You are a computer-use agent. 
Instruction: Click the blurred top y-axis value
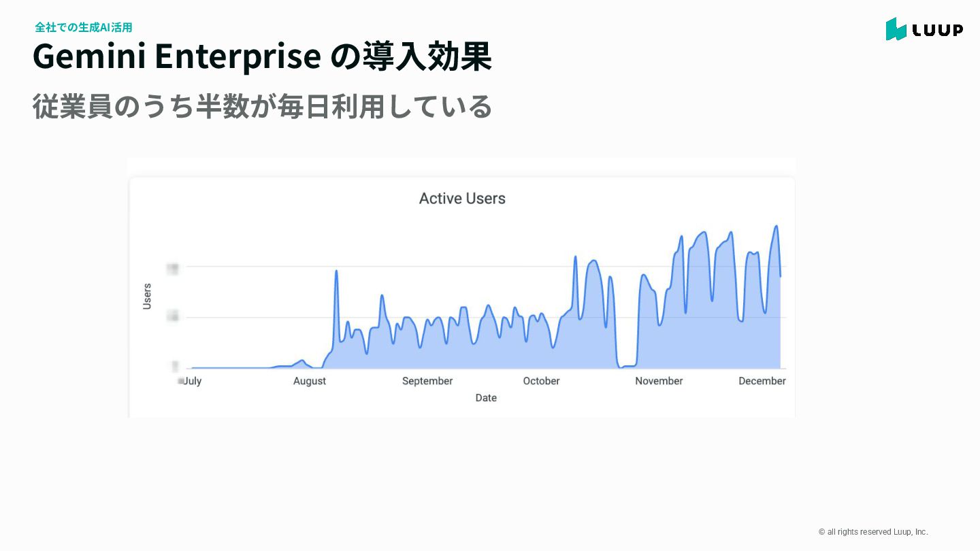[173, 269]
